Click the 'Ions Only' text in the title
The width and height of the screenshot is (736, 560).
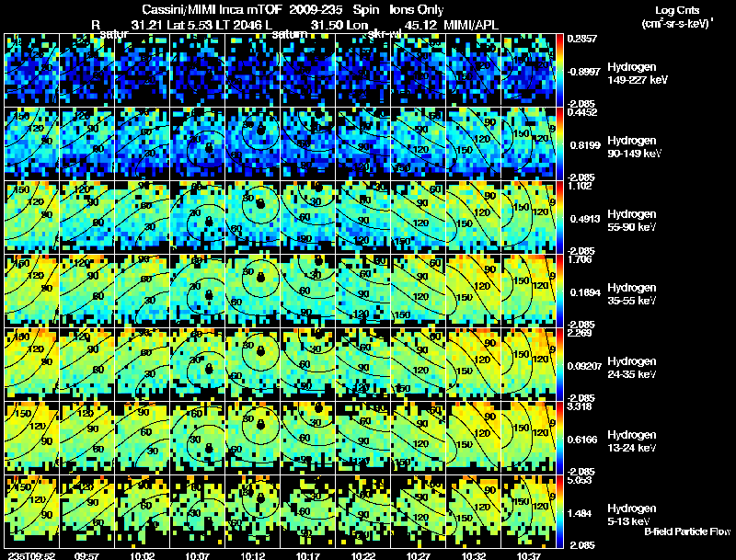(x=417, y=10)
